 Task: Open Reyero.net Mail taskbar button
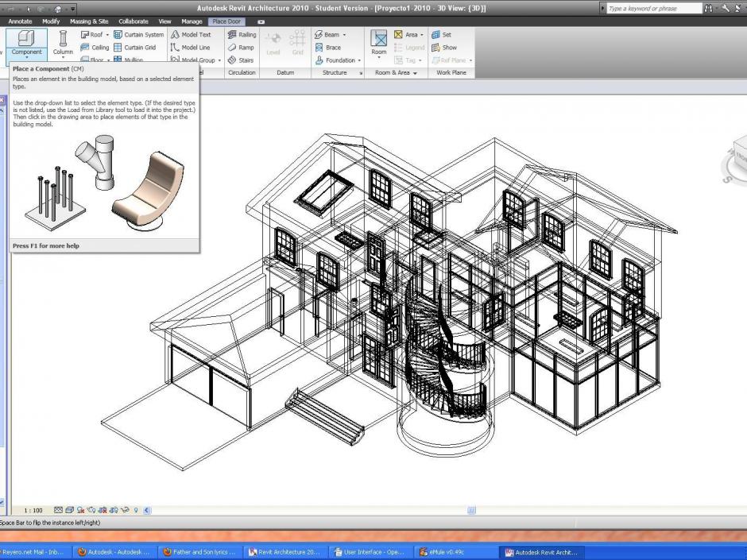pos(33,552)
